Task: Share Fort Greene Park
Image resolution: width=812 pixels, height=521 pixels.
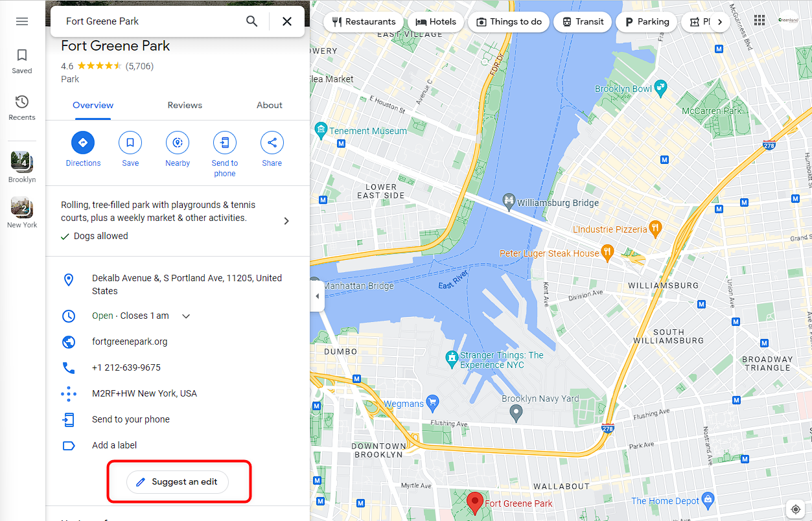Action: 272,143
